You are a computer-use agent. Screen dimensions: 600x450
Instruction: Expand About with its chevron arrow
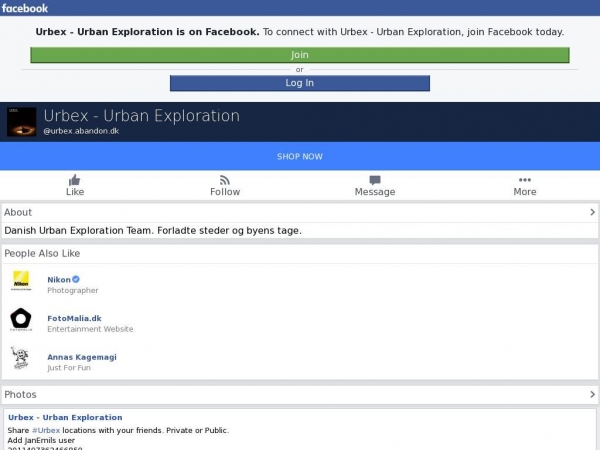click(592, 212)
